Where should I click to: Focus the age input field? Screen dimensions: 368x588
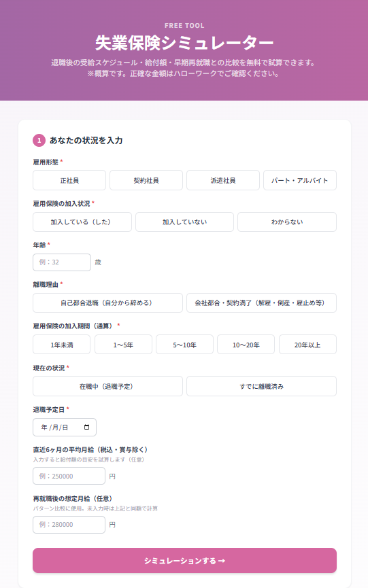pyautogui.click(x=62, y=262)
